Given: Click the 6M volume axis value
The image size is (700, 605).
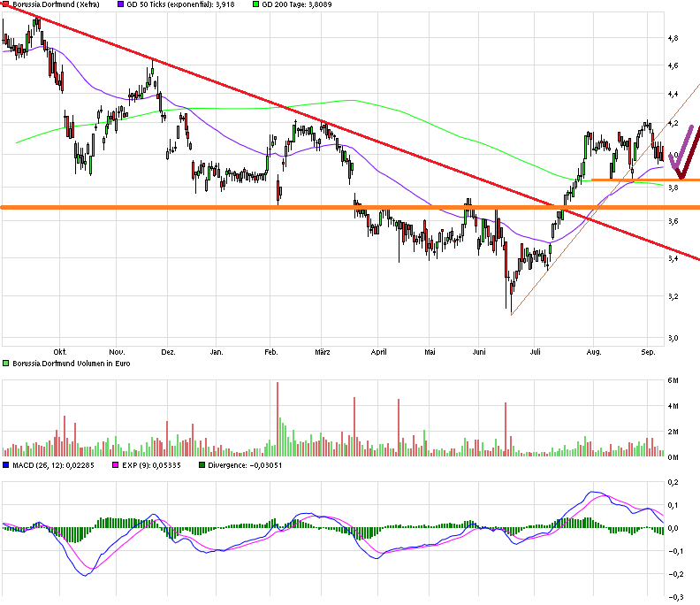Looking at the screenshot, I should click(x=673, y=380).
